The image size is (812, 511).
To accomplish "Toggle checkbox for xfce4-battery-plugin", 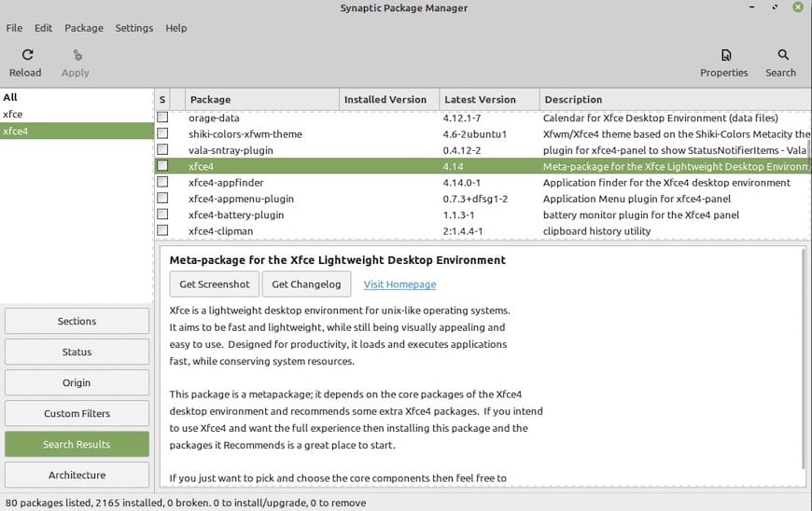I will (x=162, y=214).
